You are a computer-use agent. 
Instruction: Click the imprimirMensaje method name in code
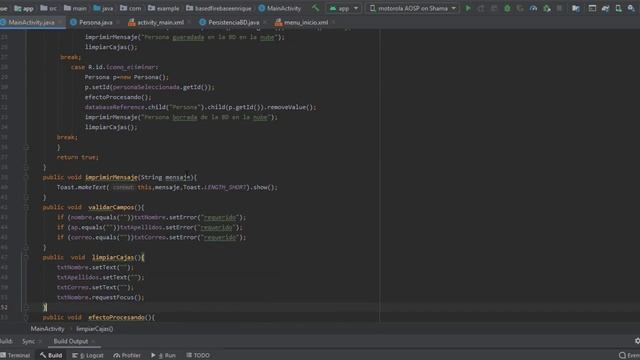111,177
